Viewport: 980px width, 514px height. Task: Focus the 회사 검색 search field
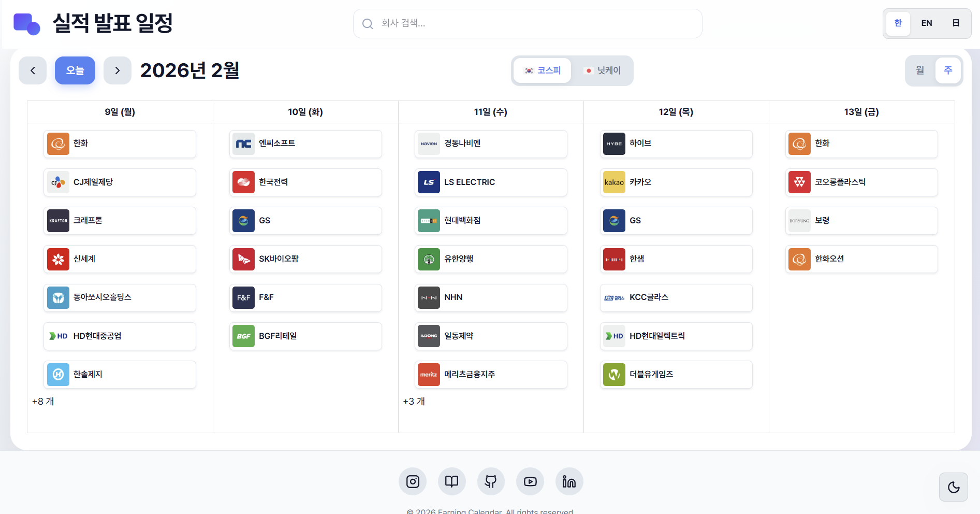coord(528,23)
